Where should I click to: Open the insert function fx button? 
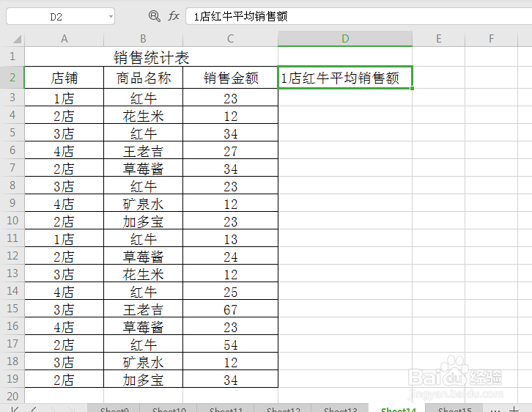[x=174, y=16]
